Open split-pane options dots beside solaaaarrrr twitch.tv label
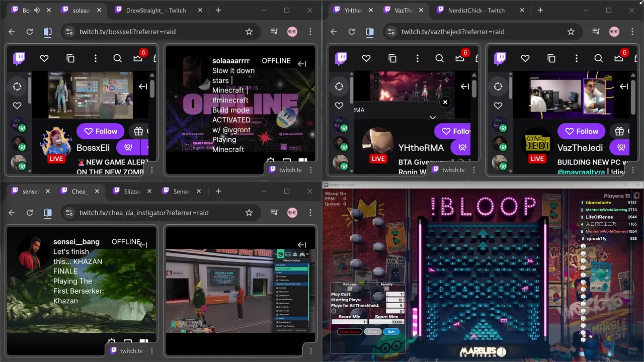The width and height of the screenshot is (644, 362). pyautogui.click(x=311, y=170)
